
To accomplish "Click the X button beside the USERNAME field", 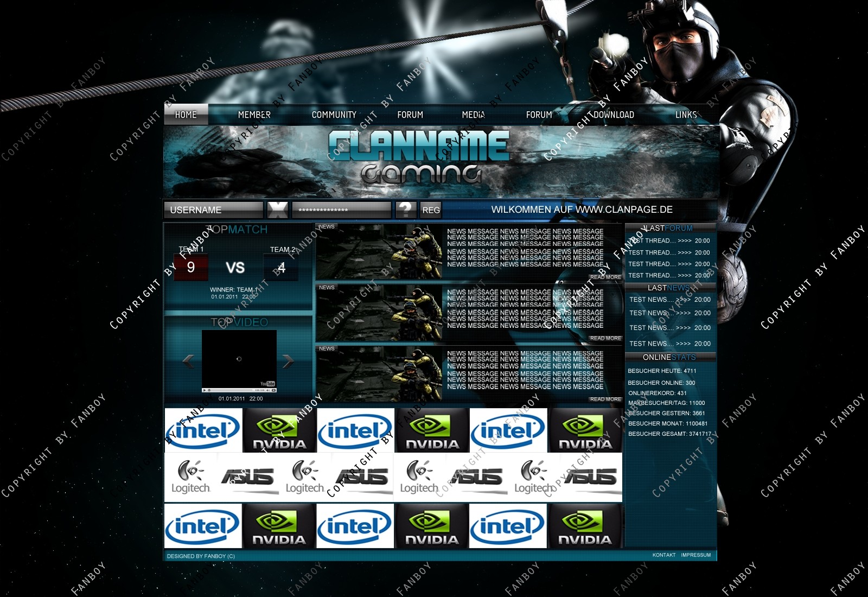I will [278, 209].
